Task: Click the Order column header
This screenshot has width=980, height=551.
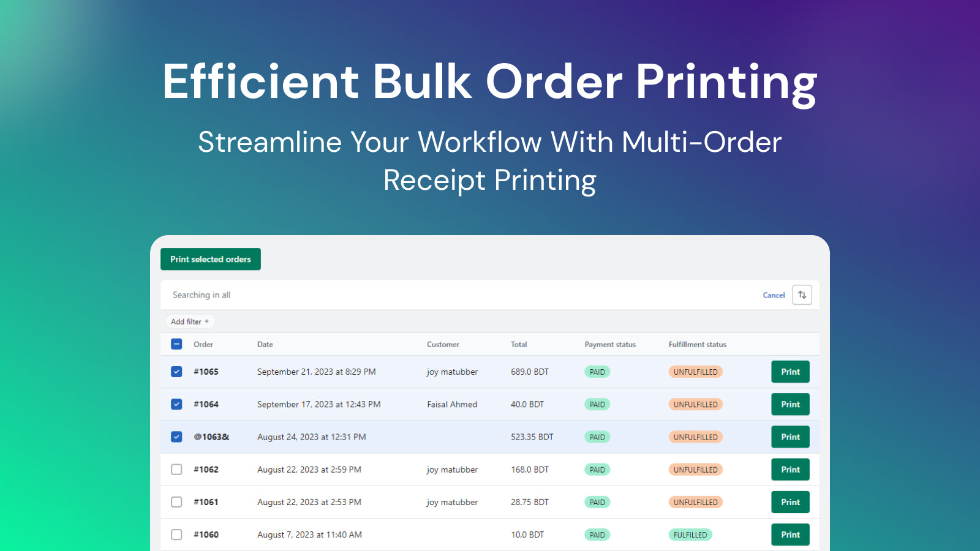Action: tap(203, 344)
